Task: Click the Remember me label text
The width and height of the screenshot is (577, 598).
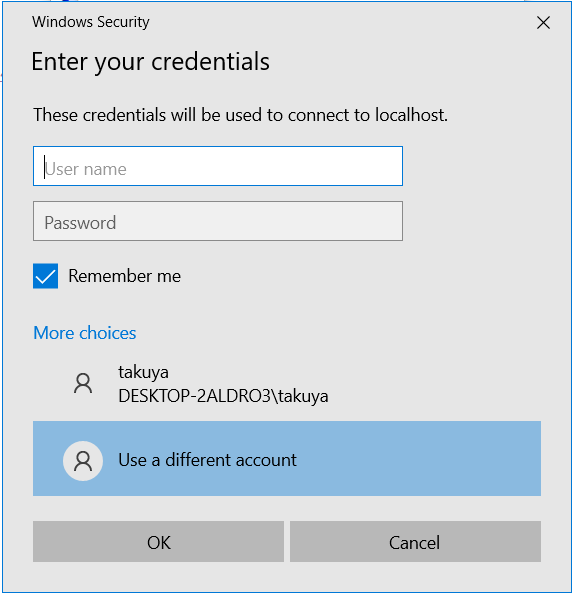Action: click(124, 276)
